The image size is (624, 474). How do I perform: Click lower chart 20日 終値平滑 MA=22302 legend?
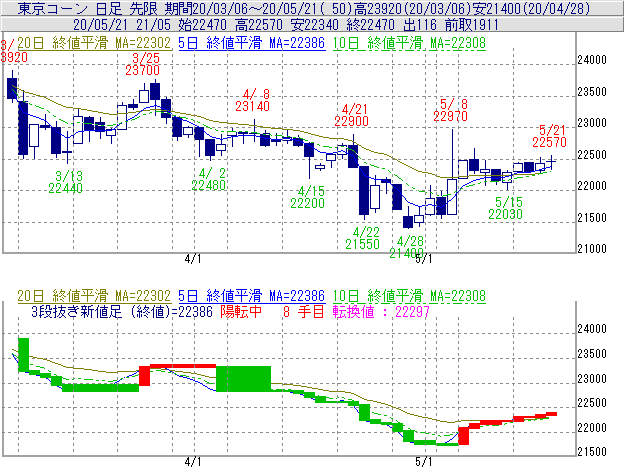(x=94, y=296)
